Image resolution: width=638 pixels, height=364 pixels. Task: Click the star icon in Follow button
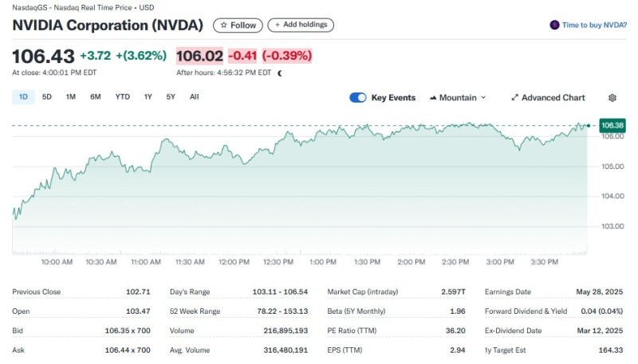click(x=224, y=25)
